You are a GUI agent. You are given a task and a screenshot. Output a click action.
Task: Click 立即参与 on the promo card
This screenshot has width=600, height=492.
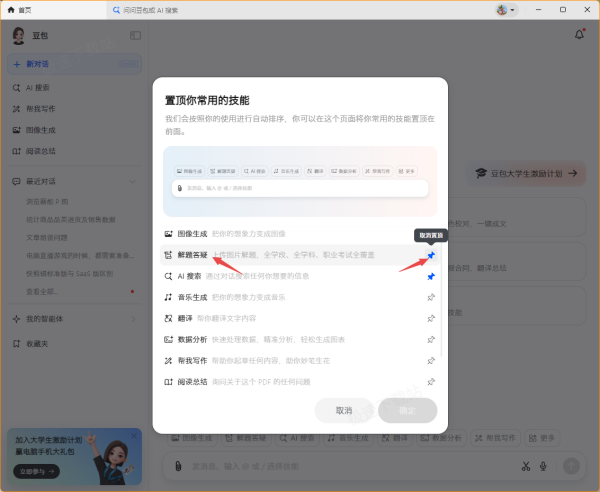(x=36, y=471)
